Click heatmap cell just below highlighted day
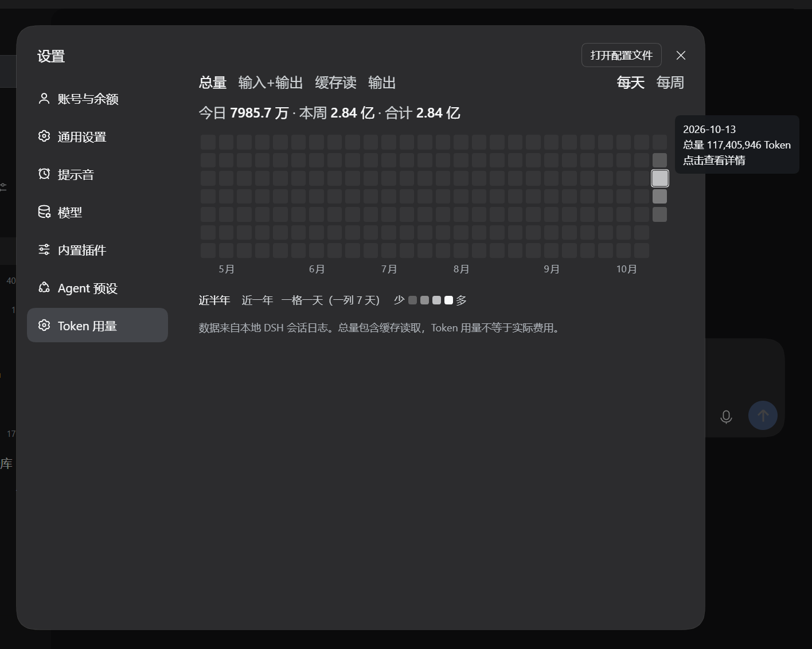 (x=660, y=196)
